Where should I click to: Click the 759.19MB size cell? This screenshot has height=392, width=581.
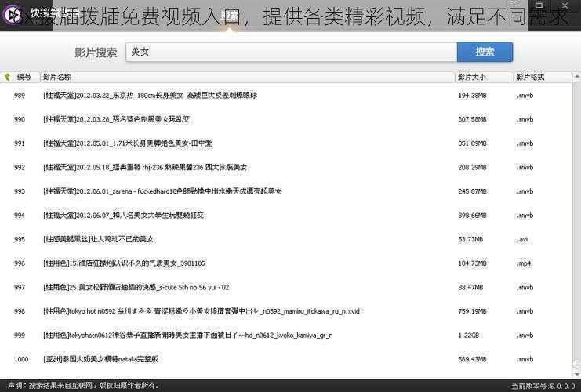(472, 311)
